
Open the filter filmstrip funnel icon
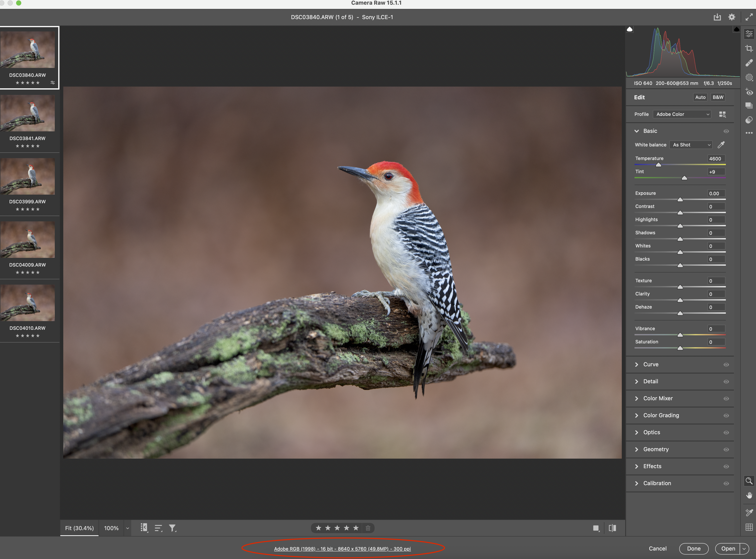pyautogui.click(x=173, y=528)
